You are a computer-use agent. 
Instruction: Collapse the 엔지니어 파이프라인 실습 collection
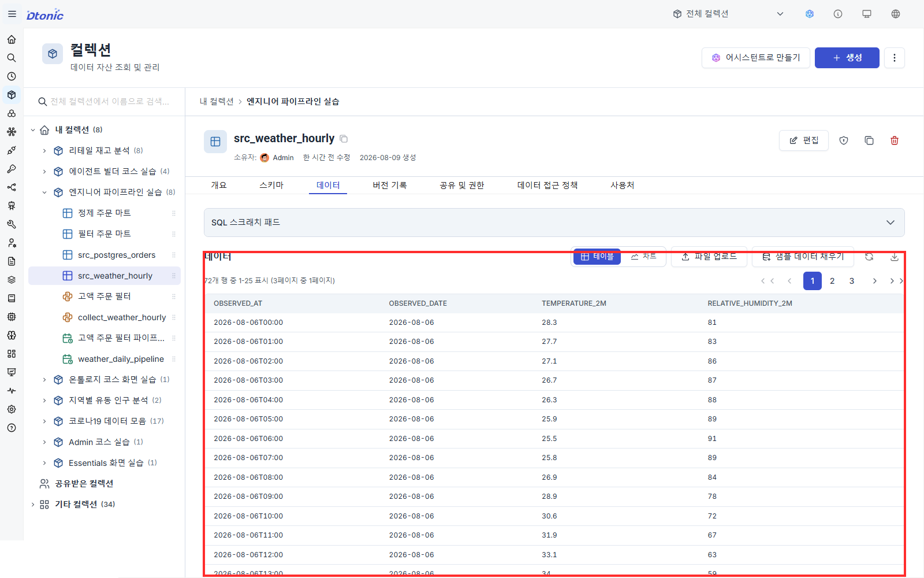click(44, 192)
